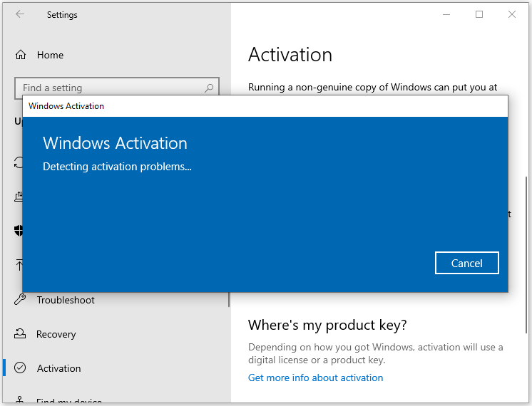Cancel the Windows Activation troubleshooter
This screenshot has height=406, width=532.
pos(466,263)
